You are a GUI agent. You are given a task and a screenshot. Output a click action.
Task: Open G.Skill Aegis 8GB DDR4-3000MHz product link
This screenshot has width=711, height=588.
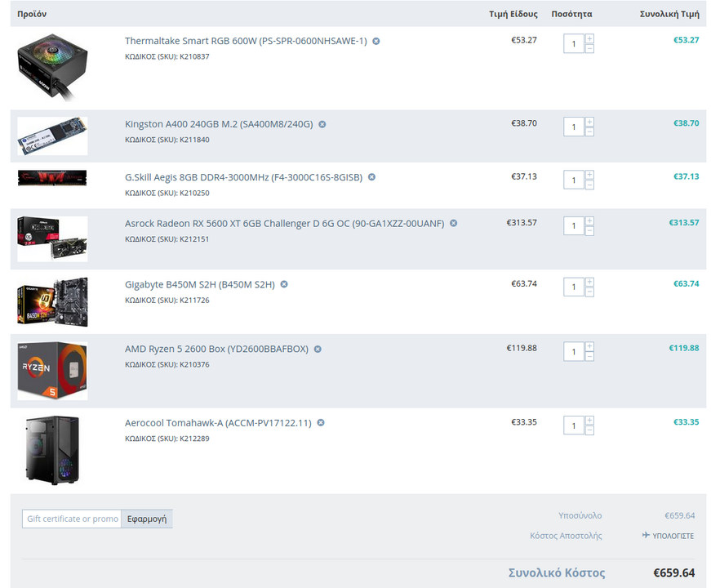(x=243, y=177)
